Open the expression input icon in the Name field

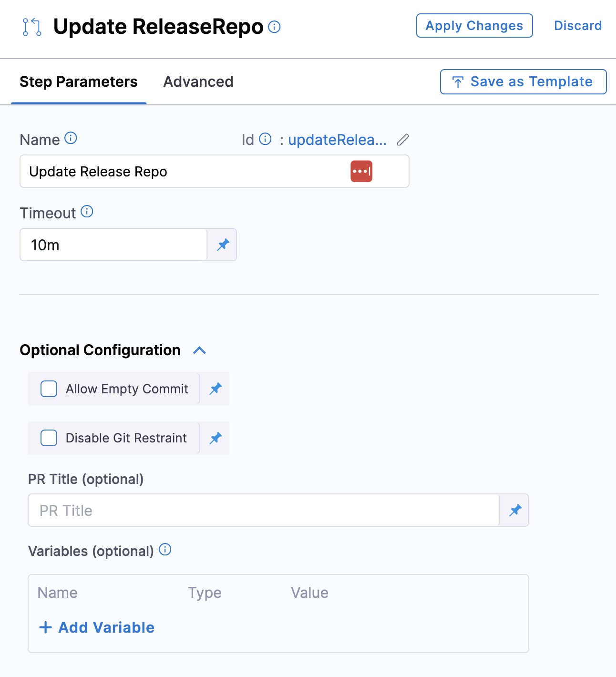click(x=361, y=171)
